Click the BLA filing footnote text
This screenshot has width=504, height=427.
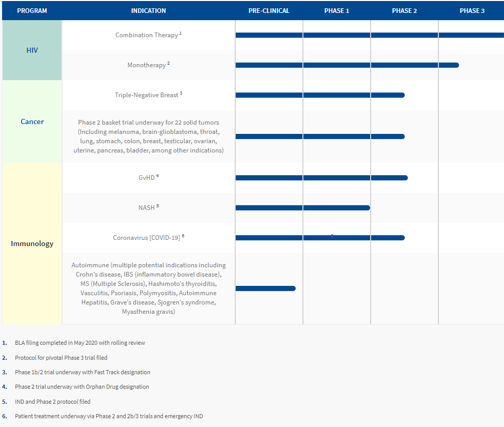tap(80, 342)
